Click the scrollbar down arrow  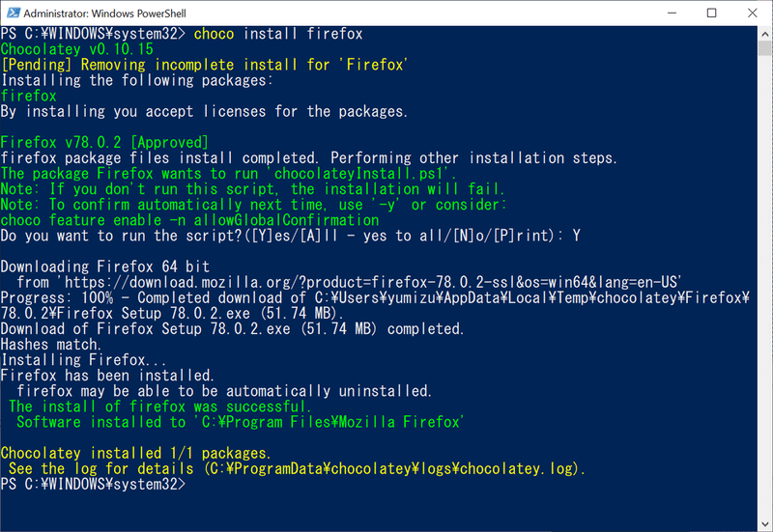(764, 524)
